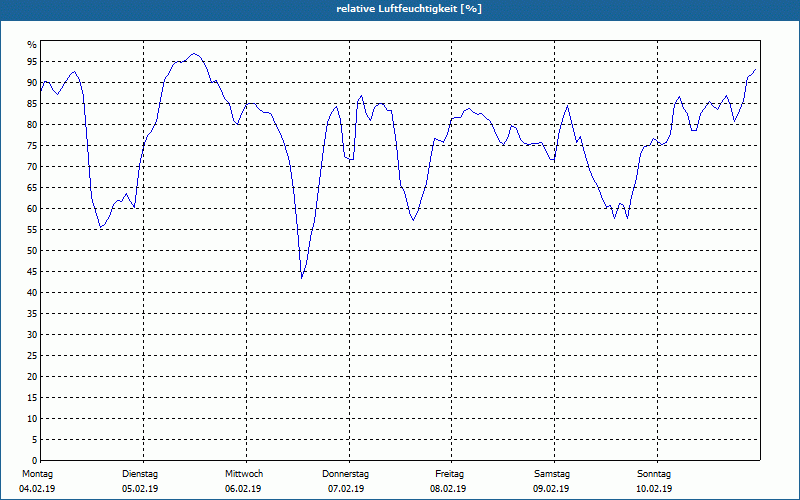
Task: Click the '%' unit label on y-axis
Action: point(32,45)
